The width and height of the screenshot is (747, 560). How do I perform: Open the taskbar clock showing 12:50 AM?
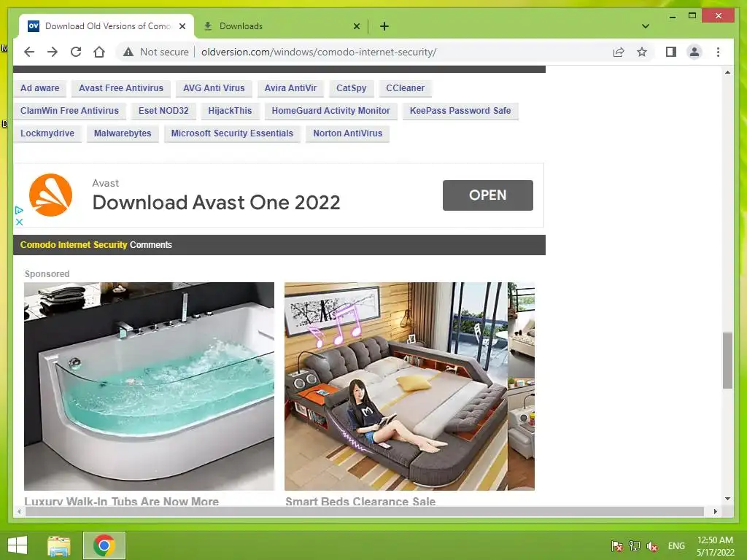pyautogui.click(x=715, y=546)
